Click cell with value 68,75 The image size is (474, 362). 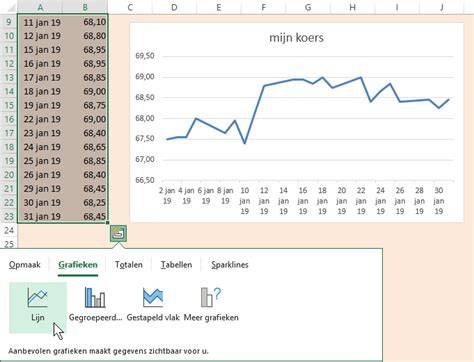pyautogui.click(x=85, y=105)
